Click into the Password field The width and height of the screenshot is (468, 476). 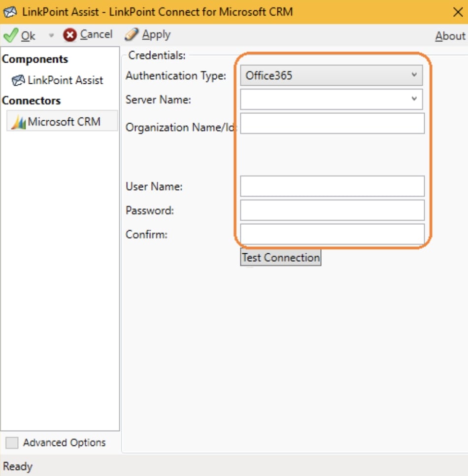(333, 210)
